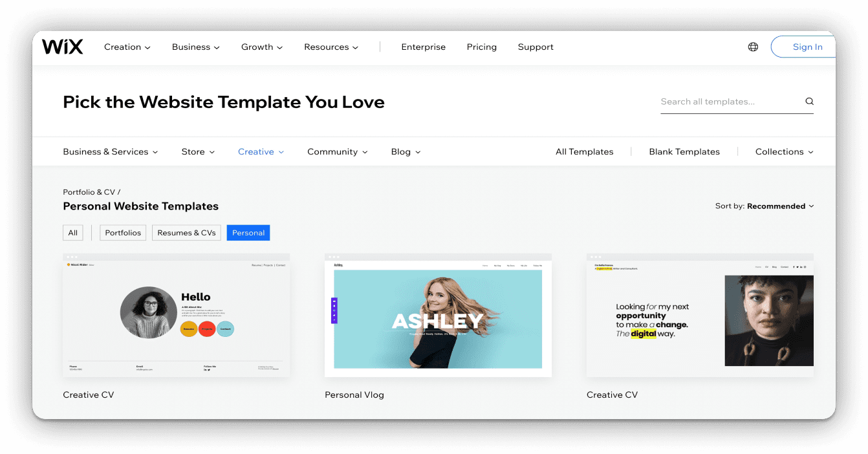This screenshot has height=454, width=868.
Task: Open Blank Templates
Action: 684,151
